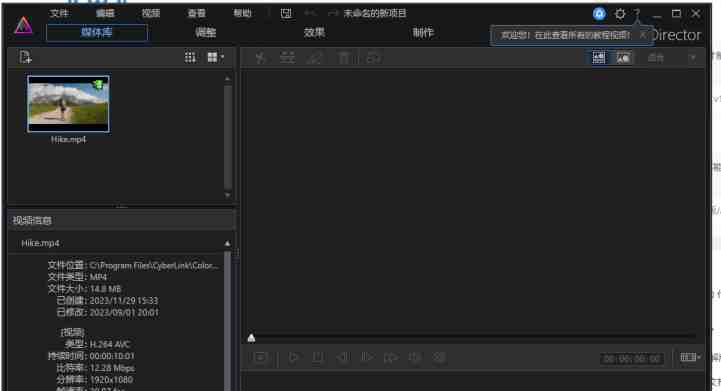
Task: Click the 持续时间 00:00:10:01 row
Action: click(x=92, y=356)
